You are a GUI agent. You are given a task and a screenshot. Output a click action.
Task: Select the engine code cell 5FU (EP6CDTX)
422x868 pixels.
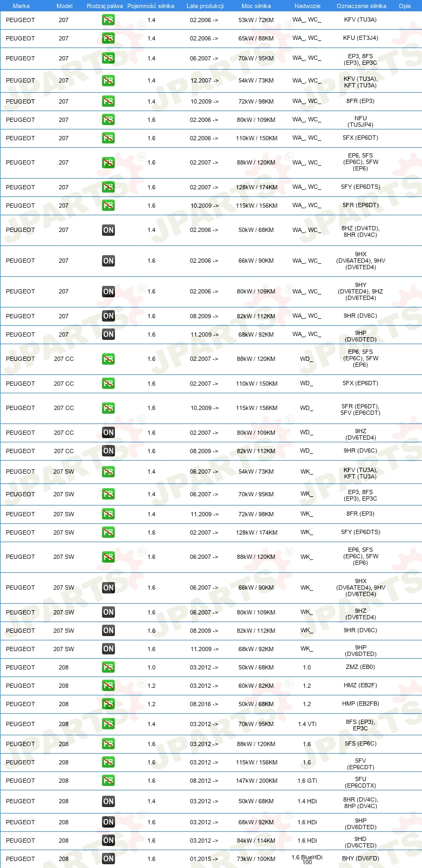tap(360, 782)
